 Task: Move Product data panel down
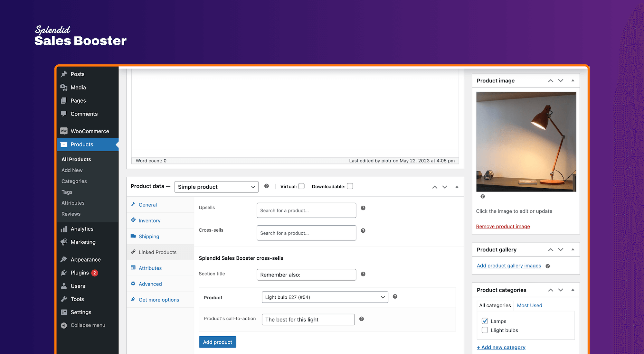point(445,187)
